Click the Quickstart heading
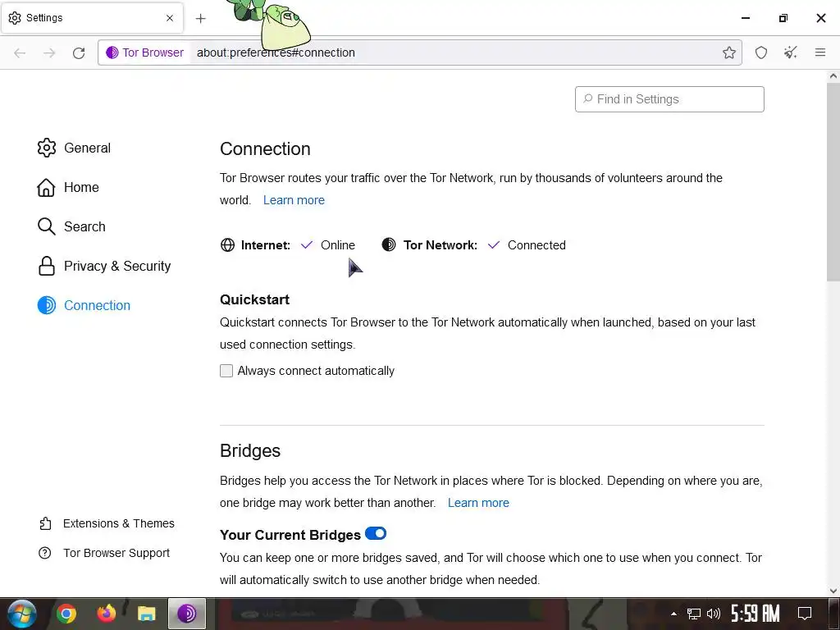The image size is (840, 630). coord(254,299)
